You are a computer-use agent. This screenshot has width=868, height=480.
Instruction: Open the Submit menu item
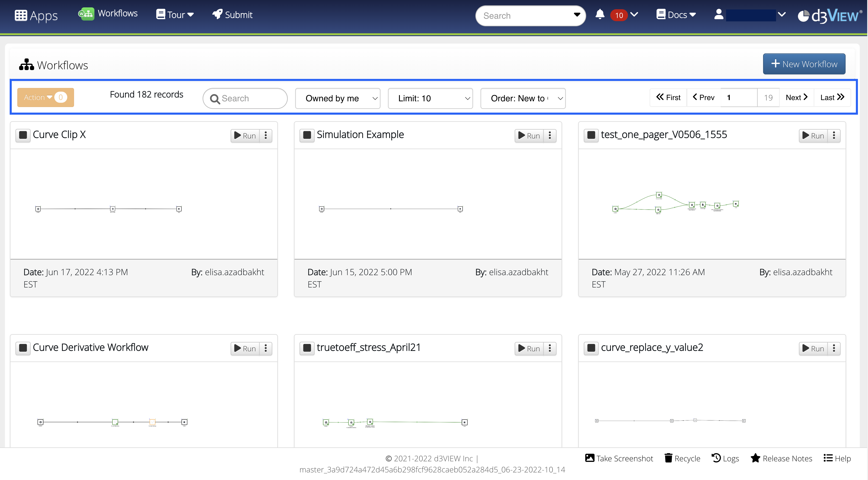[x=232, y=14]
